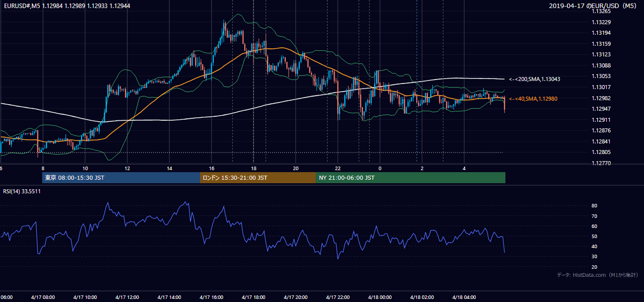
Task: Click price level 1.13159 on axis
Action: (x=602, y=44)
